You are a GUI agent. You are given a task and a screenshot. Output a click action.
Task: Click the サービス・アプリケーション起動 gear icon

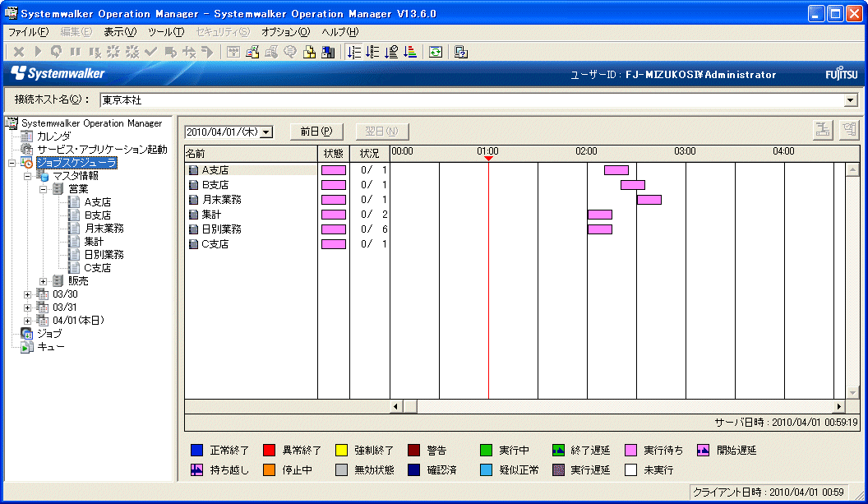click(27, 150)
